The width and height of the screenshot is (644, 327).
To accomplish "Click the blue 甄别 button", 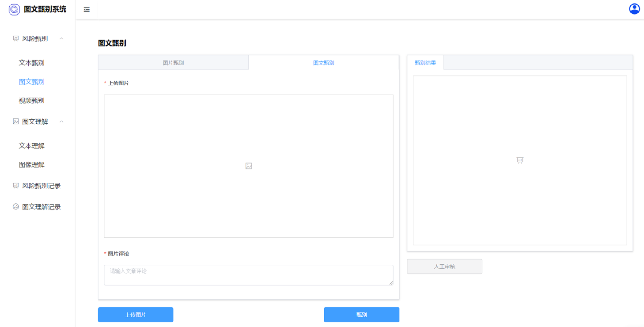I will 361,315.
